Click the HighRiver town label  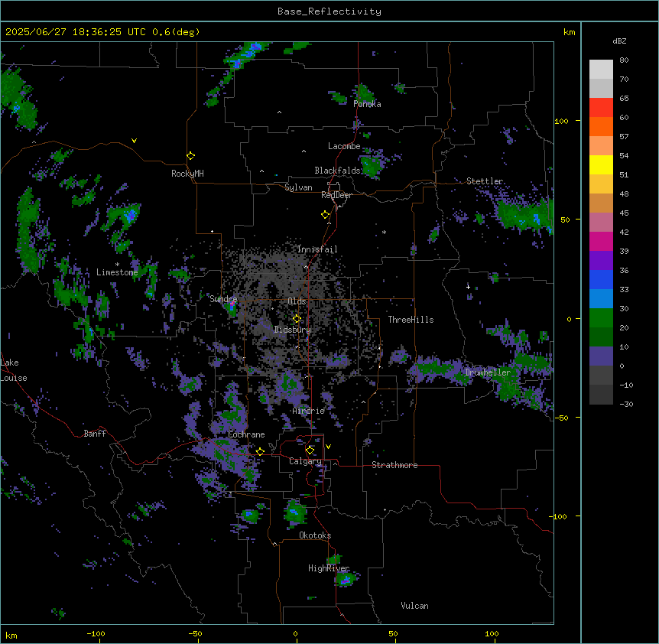[329, 568]
